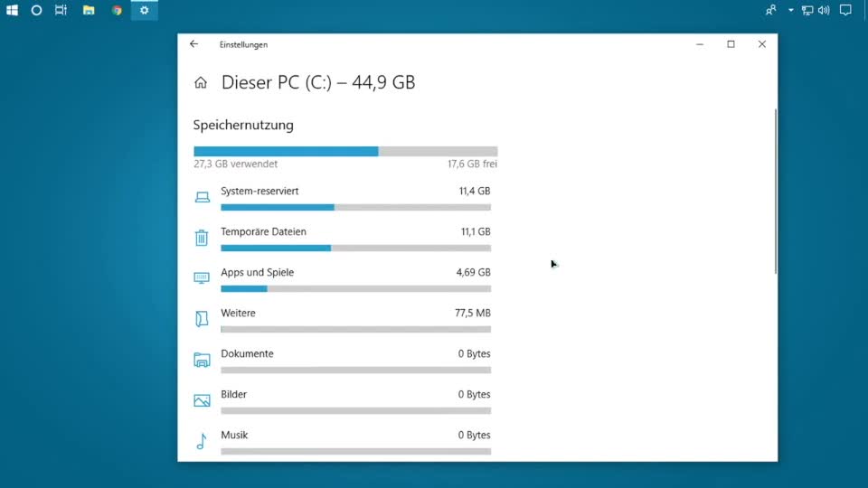Open the home icon next to Dieser PC
This screenshot has width=868, height=488.
point(201,82)
